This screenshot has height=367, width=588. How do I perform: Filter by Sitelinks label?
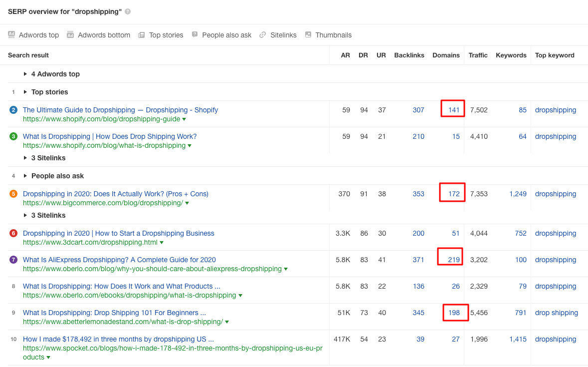(283, 35)
